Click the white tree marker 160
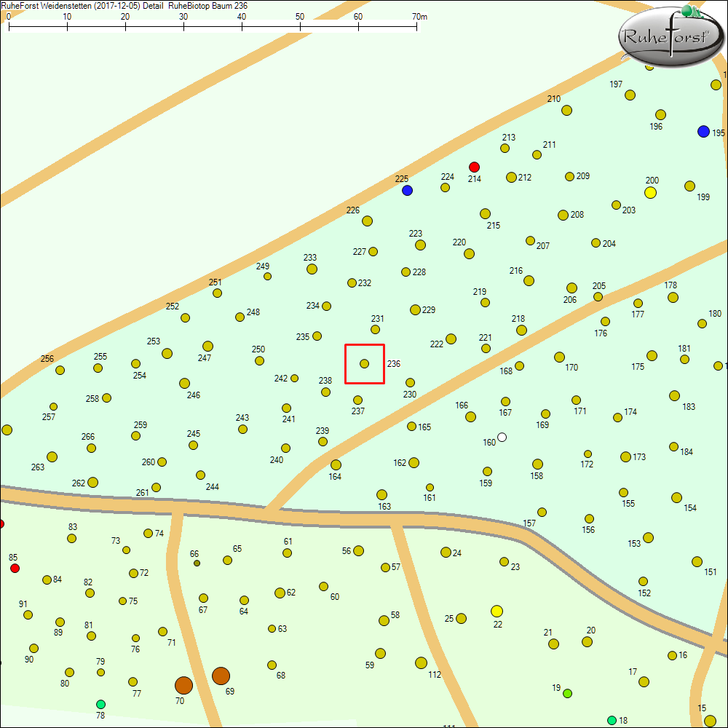 [502, 438]
